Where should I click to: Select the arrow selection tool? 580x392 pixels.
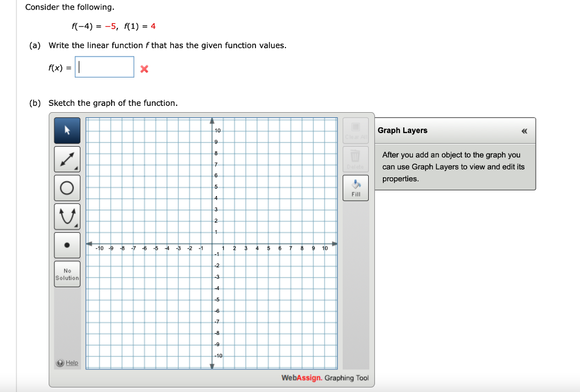[x=67, y=130]
